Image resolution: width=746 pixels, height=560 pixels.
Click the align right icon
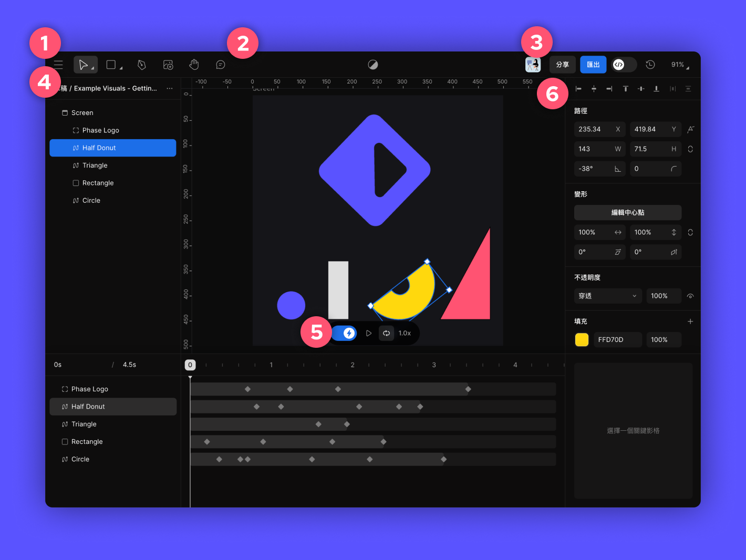609,89
